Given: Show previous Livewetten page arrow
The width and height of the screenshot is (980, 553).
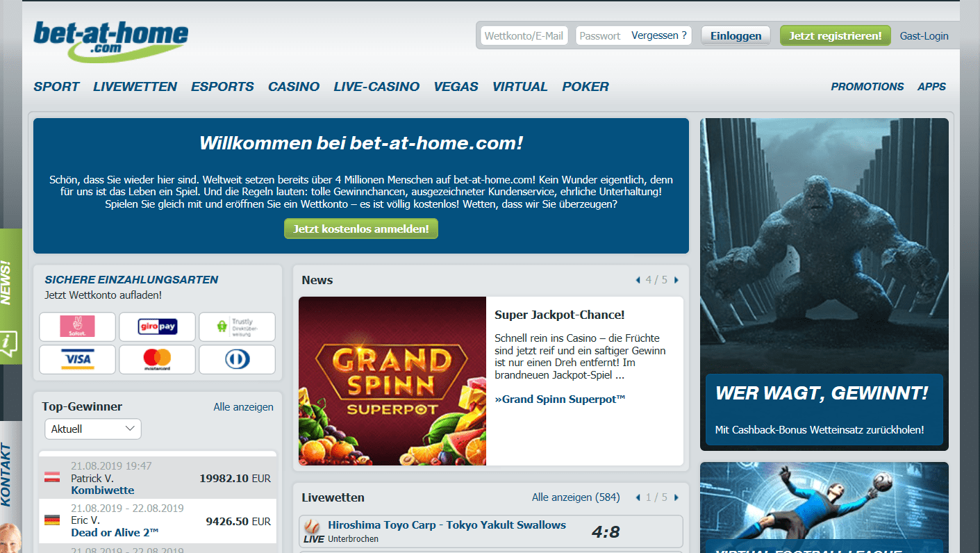Looking at the screenshot, I should pos(638,497).
